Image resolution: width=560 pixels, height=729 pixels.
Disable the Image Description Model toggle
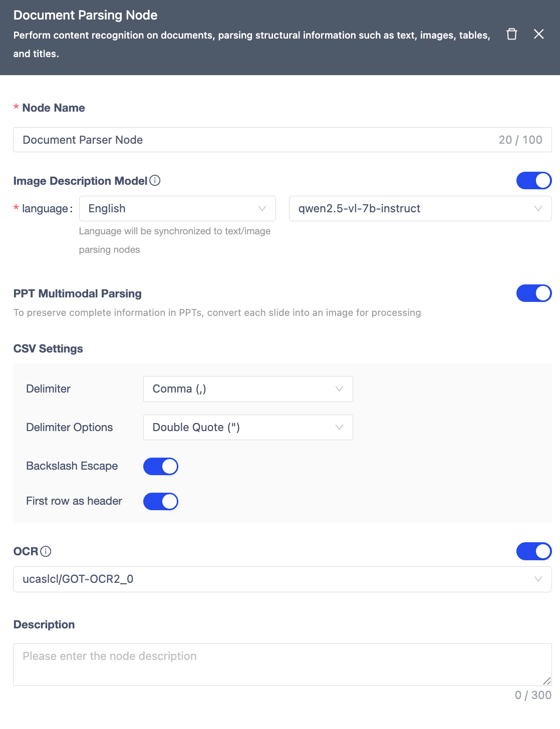pos(533,181)
